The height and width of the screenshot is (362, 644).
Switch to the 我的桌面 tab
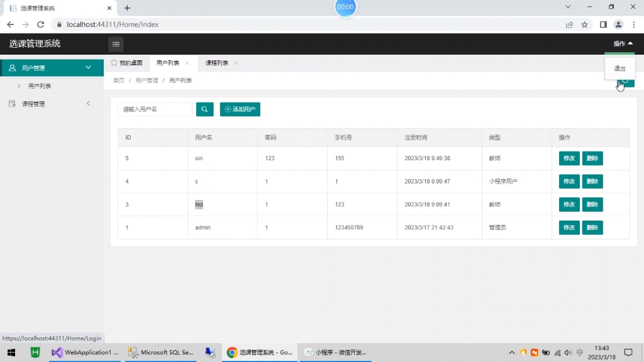[x=127, y=63]
